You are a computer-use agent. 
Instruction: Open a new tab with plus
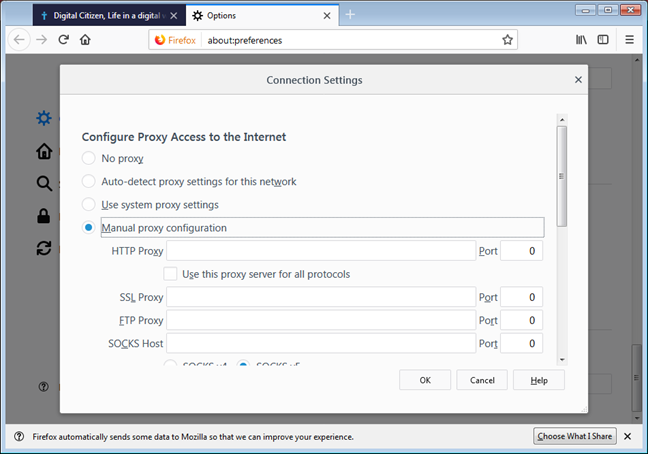[350, 15]
